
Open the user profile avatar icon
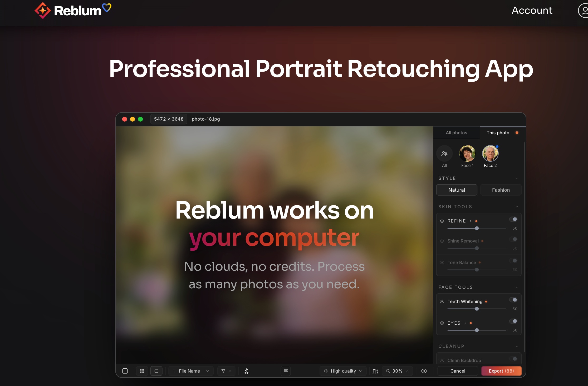click(x=583, y=11)
